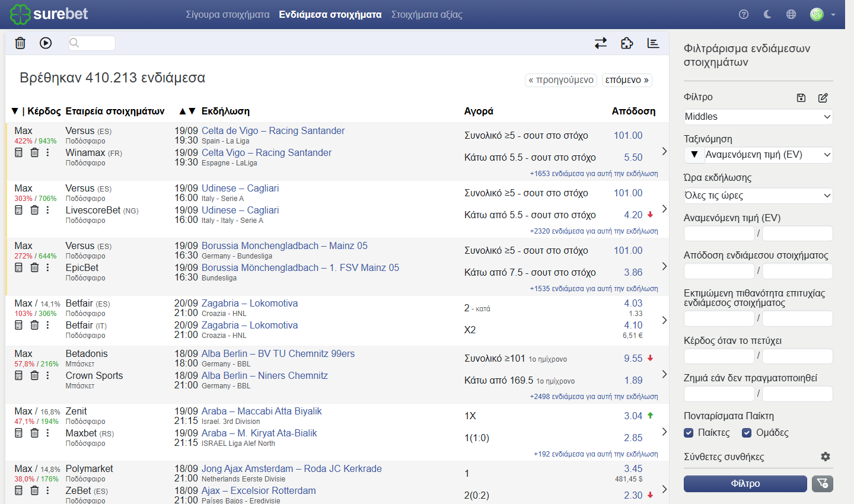Viewport: 854px width, 504px height.
Task: Click the maximum Κέρδος όταν το πετύχει field
Action: [x=798, y=356]
